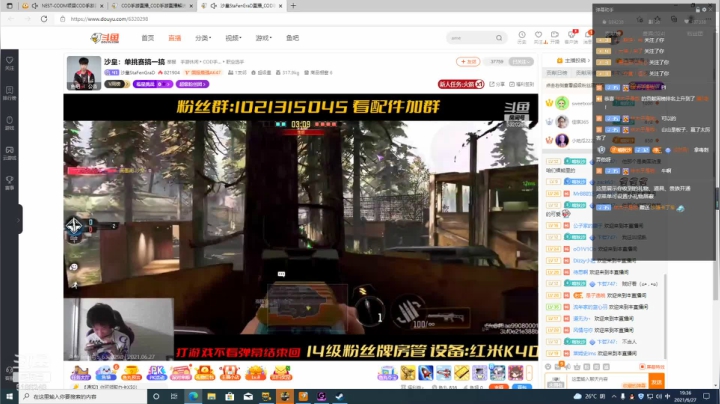Open the 鱼吧 forum tab
This screenshot has width=720, height=404.
[x=292, y=38]
